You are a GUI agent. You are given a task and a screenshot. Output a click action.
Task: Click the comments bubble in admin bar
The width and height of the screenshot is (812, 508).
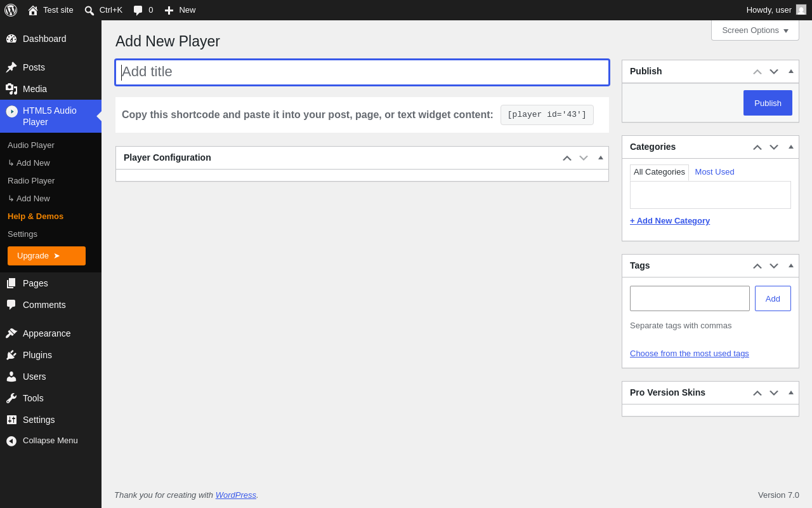pos(138,10)
